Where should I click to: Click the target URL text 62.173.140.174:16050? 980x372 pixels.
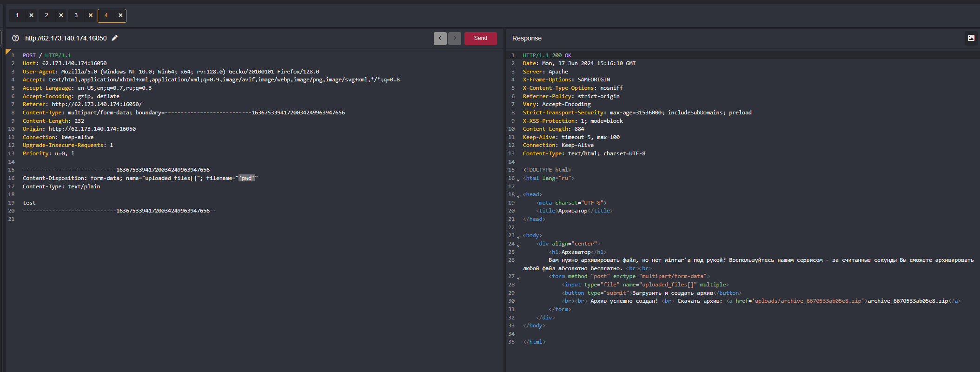pyautogui.click(x=66, y=38)
